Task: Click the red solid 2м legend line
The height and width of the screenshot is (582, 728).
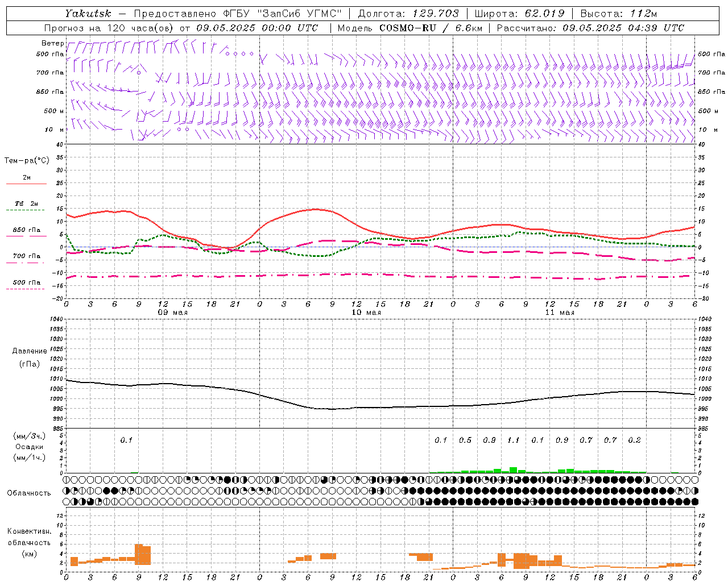Action: click(x=26, y=184)
